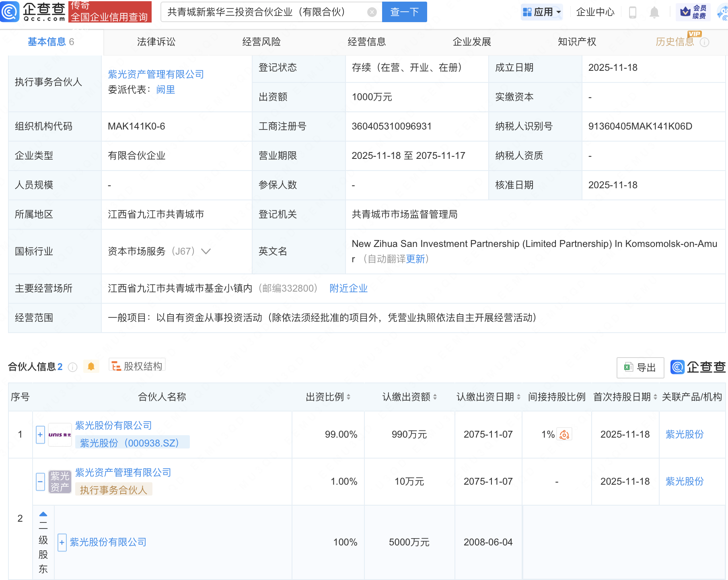
Task: Open the notification bell in header
Action: pyautogui.click(x=654, y=12)
